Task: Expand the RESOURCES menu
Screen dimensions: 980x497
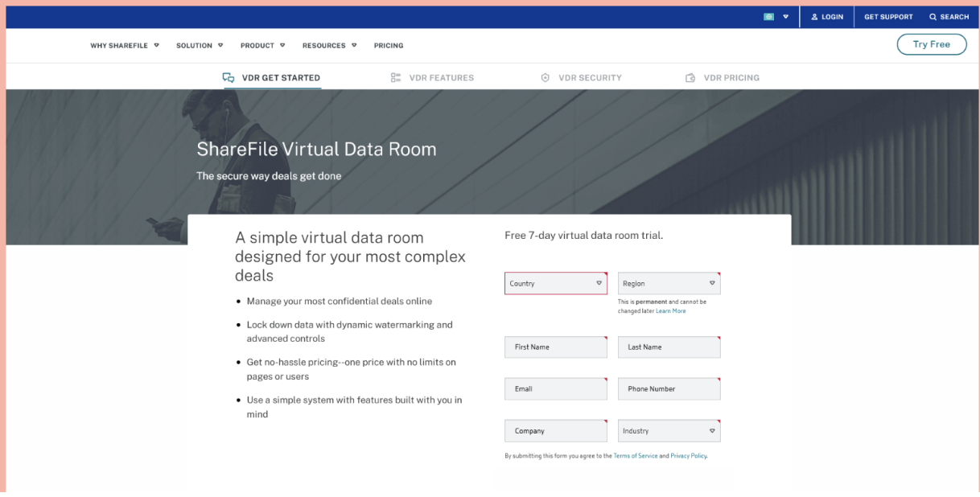Action: click(x=330, y=46)
